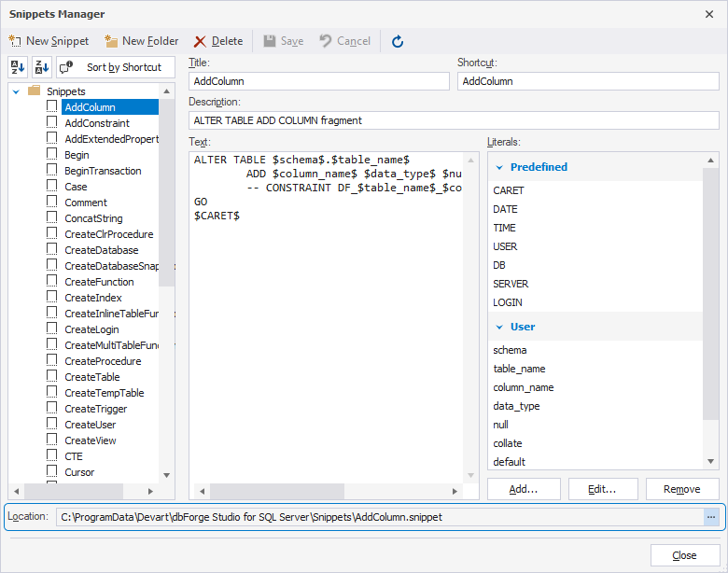
Task: Select the CreateTempTable snippet
Action: (x=105, y=393)
